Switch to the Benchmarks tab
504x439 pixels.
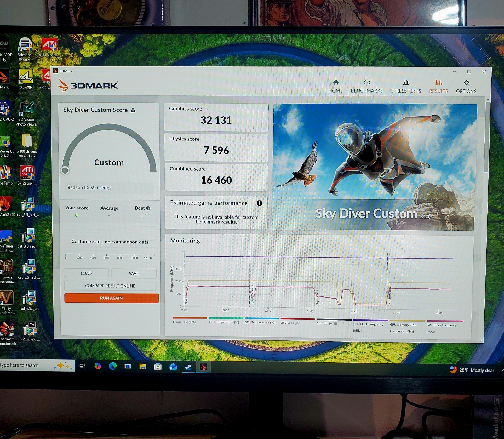pos(367,86)
